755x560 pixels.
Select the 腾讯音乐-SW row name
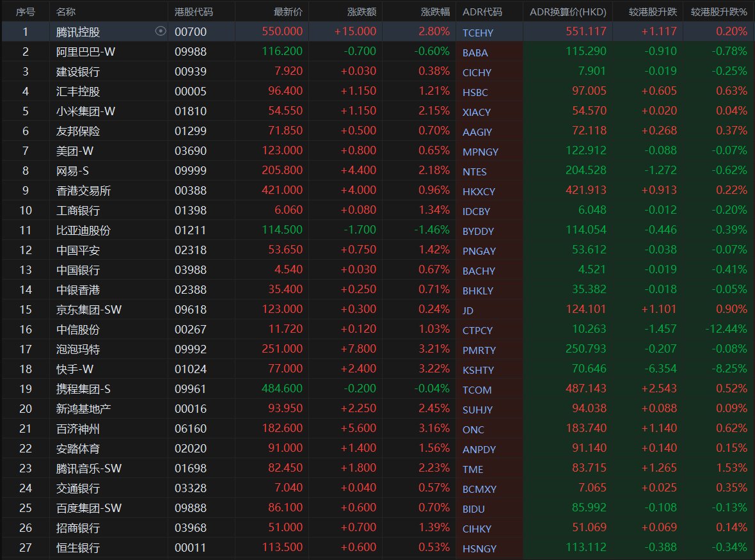(88, 468)
